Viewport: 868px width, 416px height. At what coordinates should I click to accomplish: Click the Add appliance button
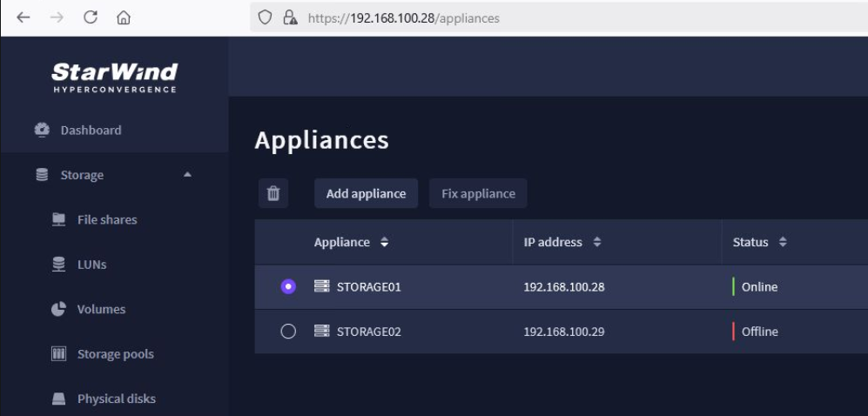366,193
